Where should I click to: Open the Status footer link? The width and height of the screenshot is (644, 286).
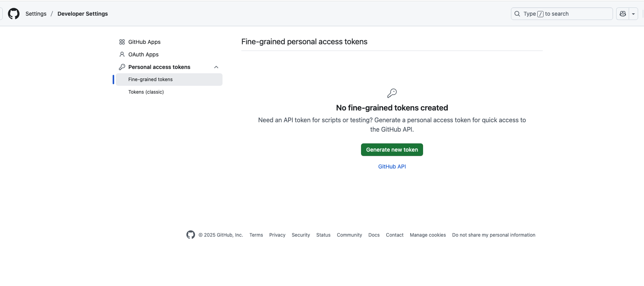click(323, 235)
